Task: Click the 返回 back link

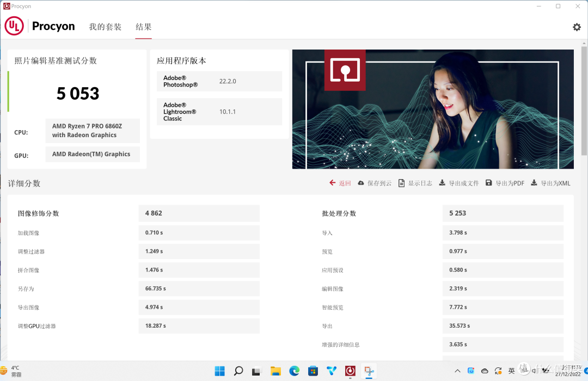Action: 345,183
